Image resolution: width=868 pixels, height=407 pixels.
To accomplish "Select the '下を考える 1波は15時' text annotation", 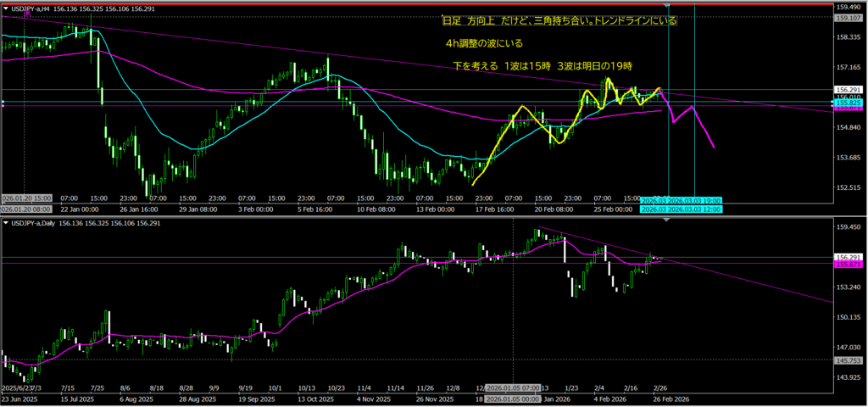I will (542, 65).
